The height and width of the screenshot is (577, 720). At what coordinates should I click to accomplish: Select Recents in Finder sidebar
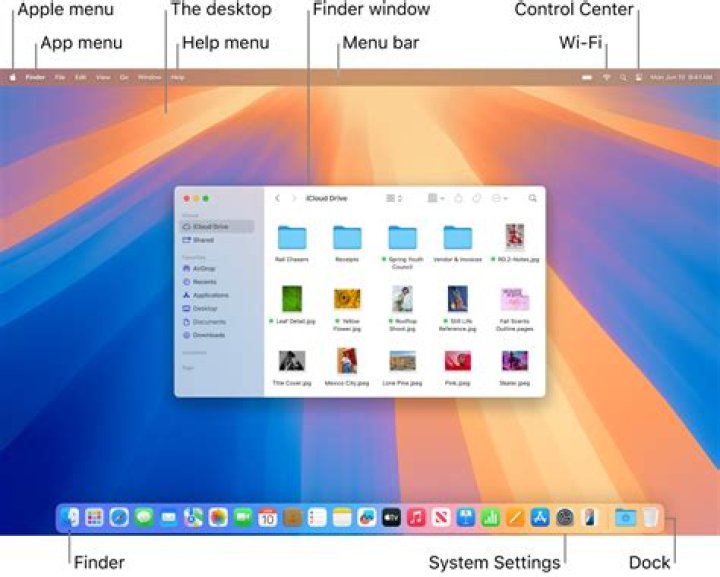[216, 282]
